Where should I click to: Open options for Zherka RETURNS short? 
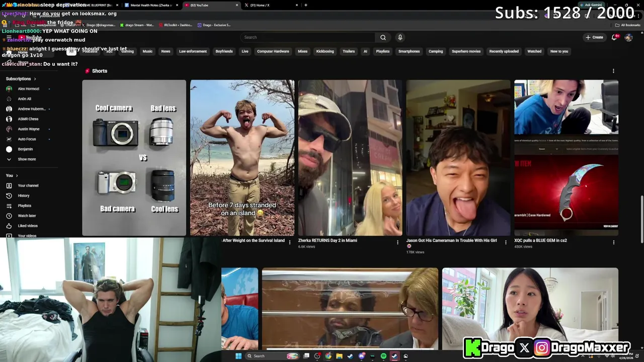397,242
